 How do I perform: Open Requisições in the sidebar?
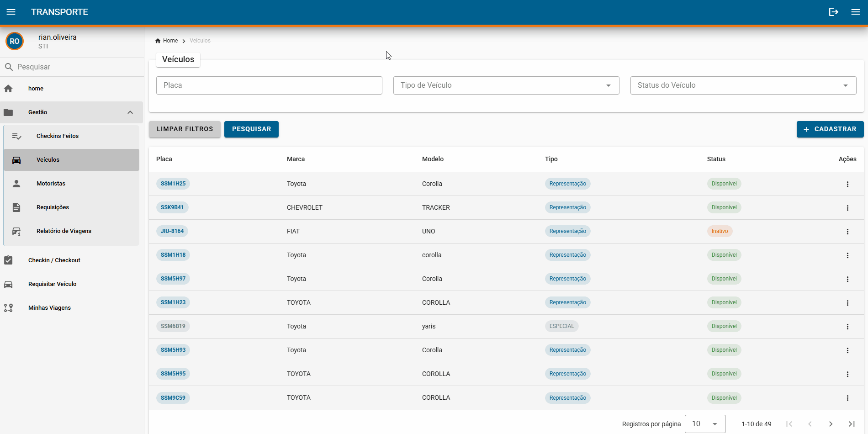pyautogui.click(x=71, y=207)
